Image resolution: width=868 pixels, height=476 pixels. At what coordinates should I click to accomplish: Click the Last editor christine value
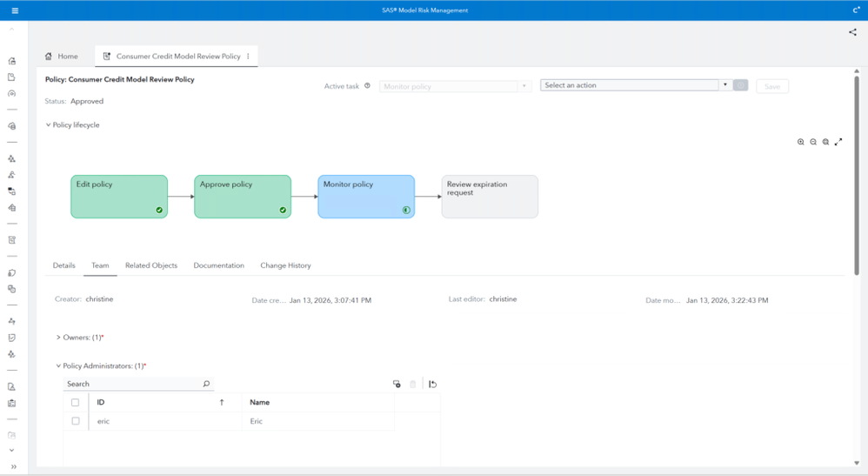click(503, 298)
